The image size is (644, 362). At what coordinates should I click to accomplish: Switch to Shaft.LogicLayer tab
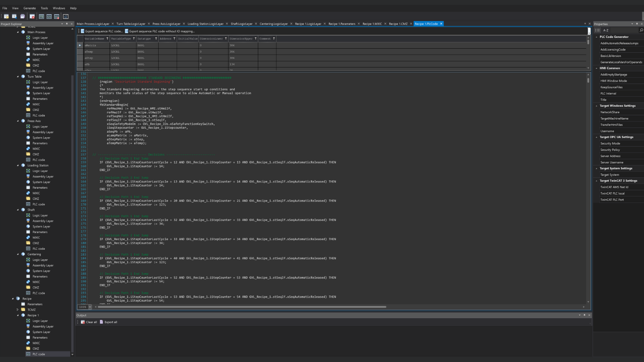[x=241, y=24]
